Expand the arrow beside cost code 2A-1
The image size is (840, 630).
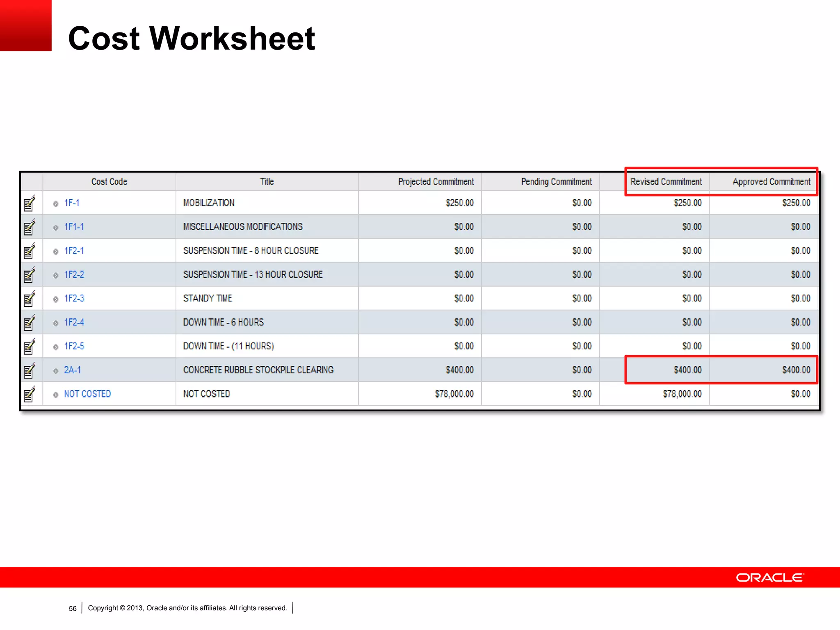click(x=56, y=370)
